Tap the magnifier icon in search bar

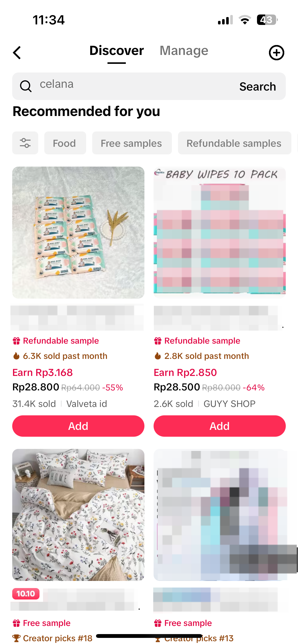tap(26, 86)
